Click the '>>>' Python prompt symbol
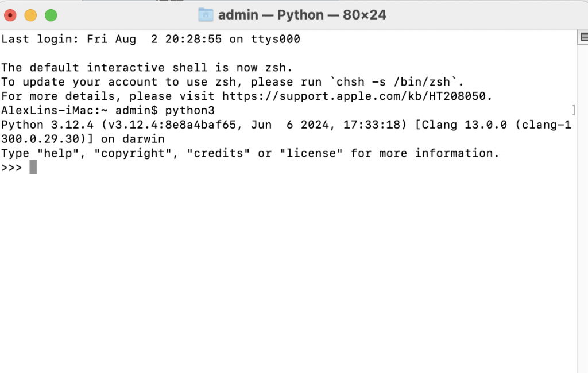 click(11, 168)
